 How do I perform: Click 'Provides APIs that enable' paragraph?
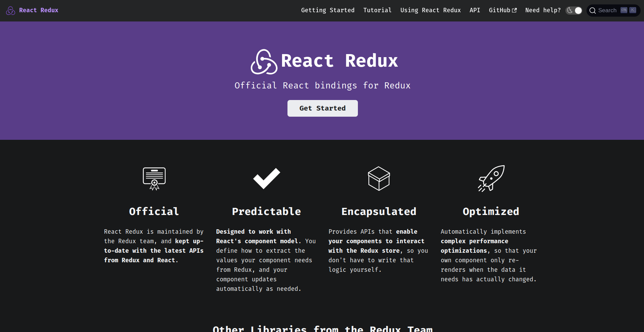378,250
